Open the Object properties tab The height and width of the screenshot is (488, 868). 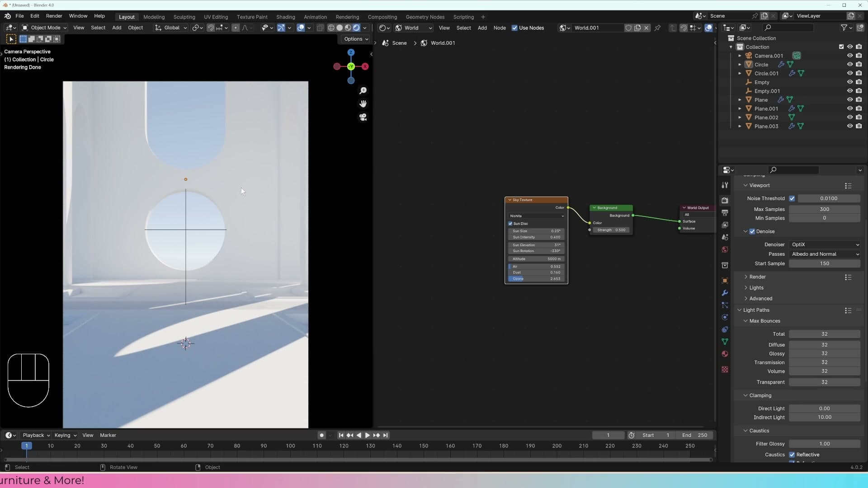[725, 281]
